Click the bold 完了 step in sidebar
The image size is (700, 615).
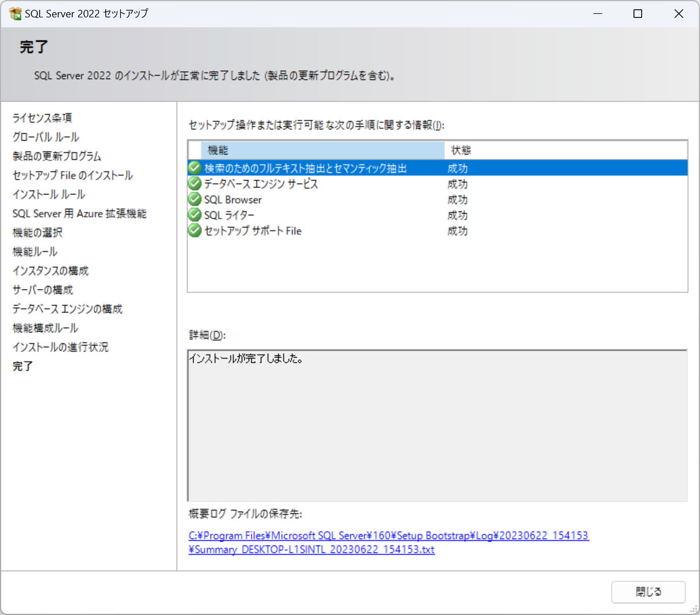[x=23, y=366]
